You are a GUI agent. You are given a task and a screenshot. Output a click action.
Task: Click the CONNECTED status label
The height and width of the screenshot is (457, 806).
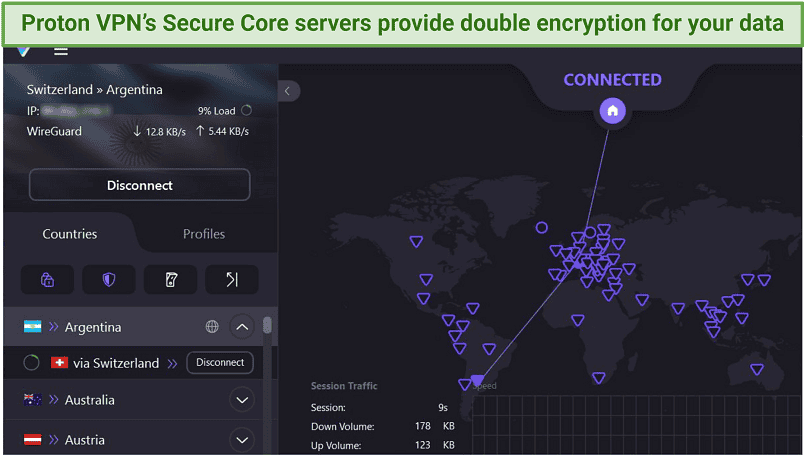click(x=612, y=80)
